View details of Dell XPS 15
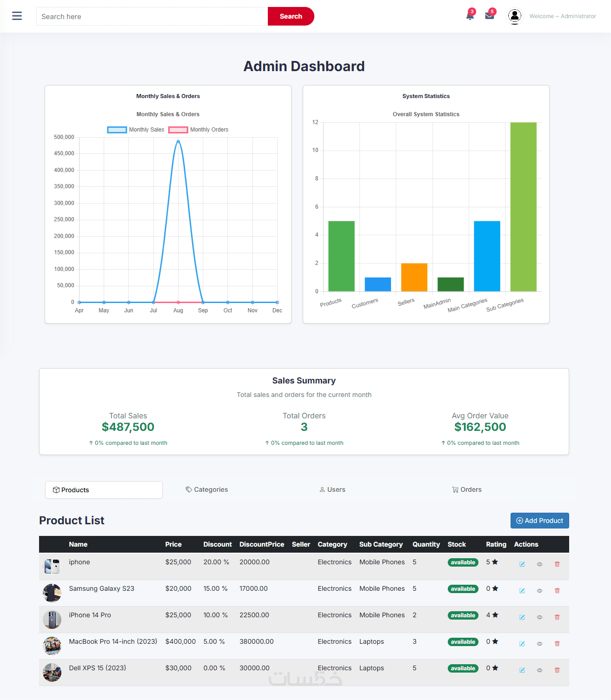This screenshot has height=700, width=611. [x=539, y=670]
